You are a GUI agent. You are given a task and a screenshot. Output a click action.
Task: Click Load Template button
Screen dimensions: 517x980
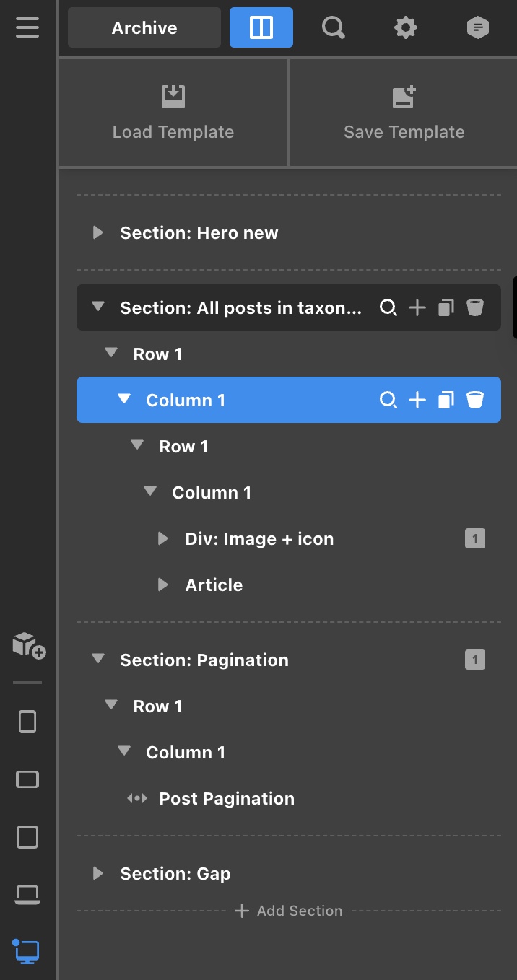click(x=173, y=113)
